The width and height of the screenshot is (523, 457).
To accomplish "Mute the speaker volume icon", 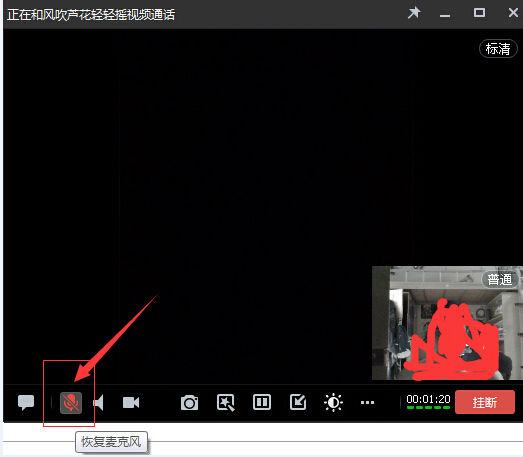I will click(x=99, y=403).
